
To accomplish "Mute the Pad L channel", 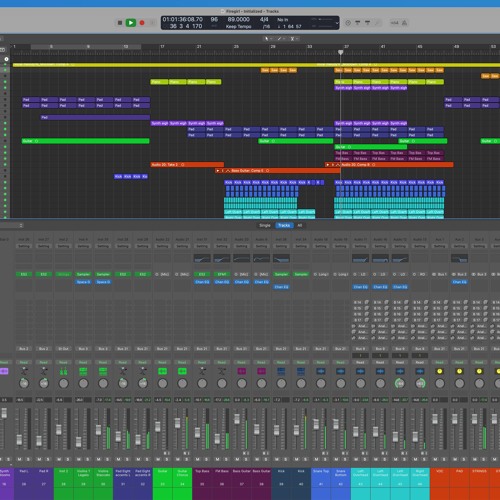I will [20, 459].
